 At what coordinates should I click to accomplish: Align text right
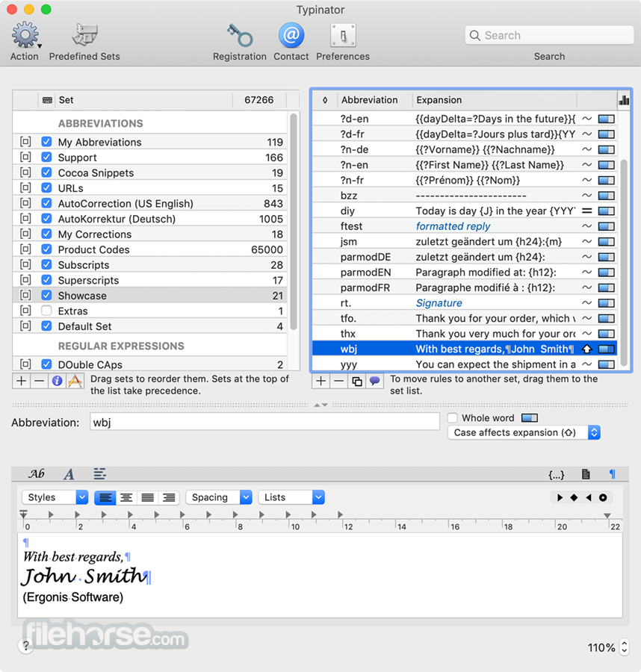[169, 497]
